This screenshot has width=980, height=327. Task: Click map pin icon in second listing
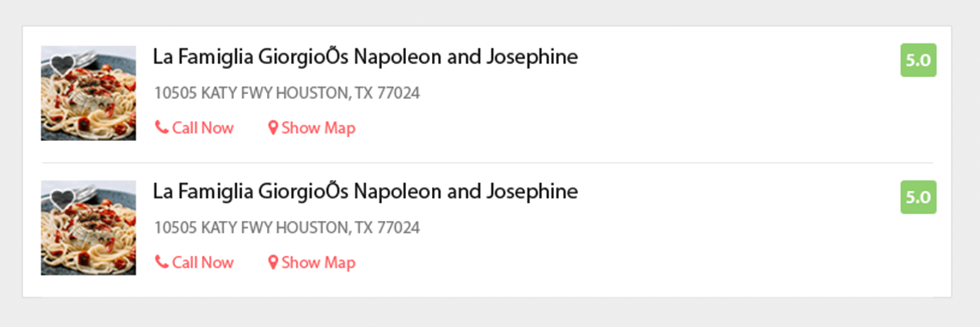[x=273, y=263]
